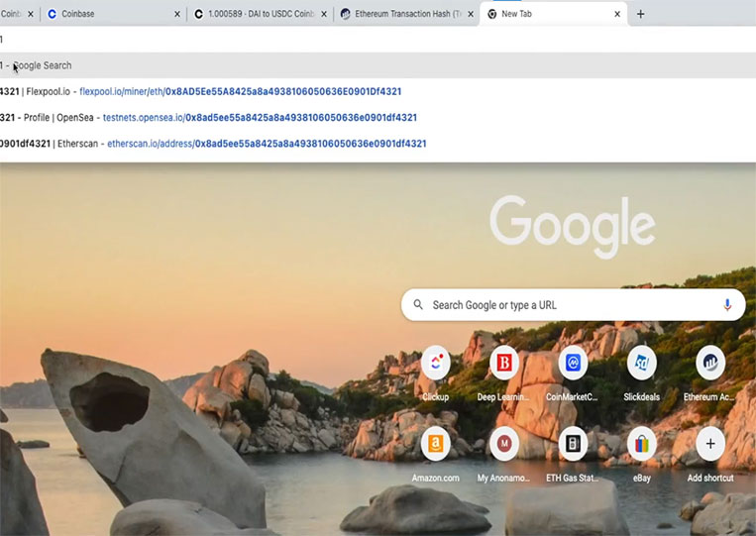Switch to Ethereum Transaction Hash tab
The height and width of the screenshot is (536, 756).
(406, 14)
